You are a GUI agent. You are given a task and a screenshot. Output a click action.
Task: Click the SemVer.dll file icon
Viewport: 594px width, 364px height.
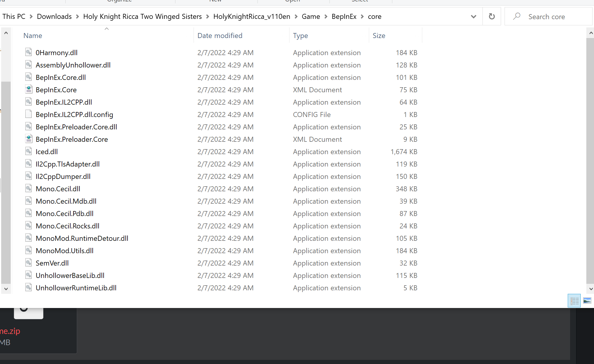[28, 263]
